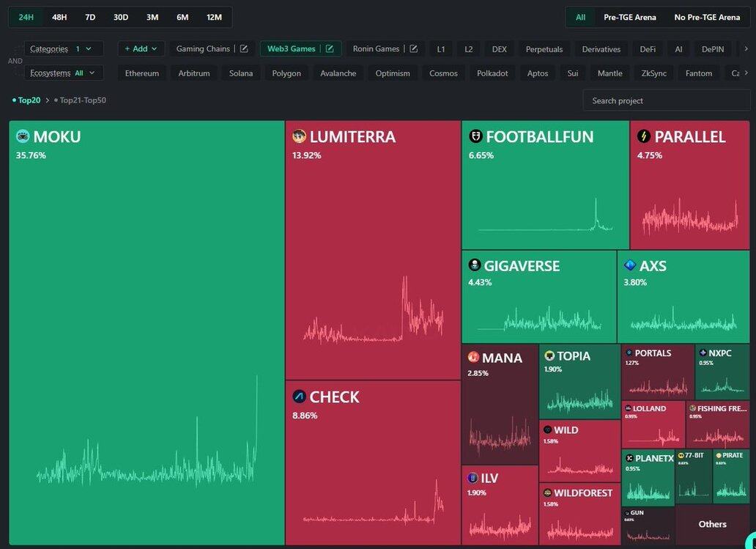The image size is (756, 549).
Task: Click the CHECK project logo icon
Action: pyautogui.click(x=299, y=397)
